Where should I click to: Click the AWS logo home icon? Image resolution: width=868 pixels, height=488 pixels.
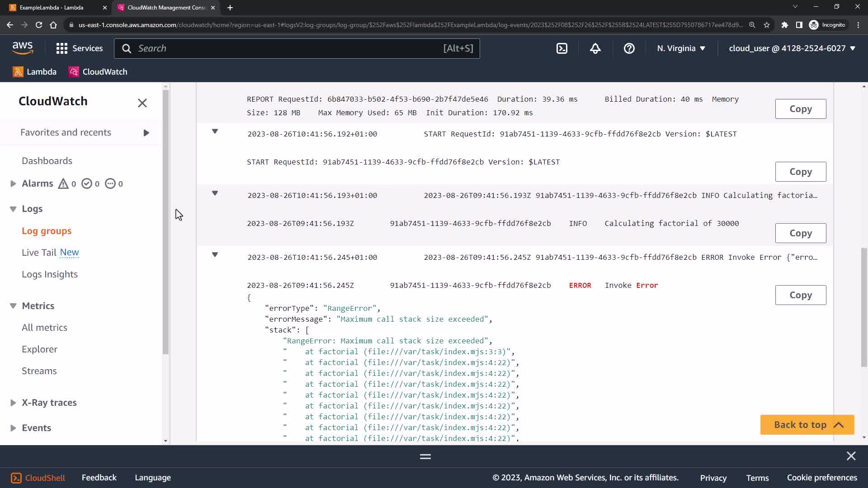(x=23, y=48)
